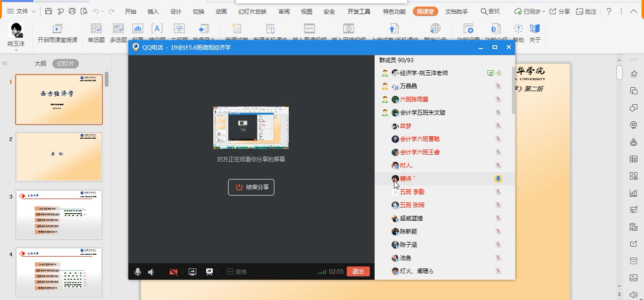Mute the microphone in the QQ call
644x300 pixels.
138,272
